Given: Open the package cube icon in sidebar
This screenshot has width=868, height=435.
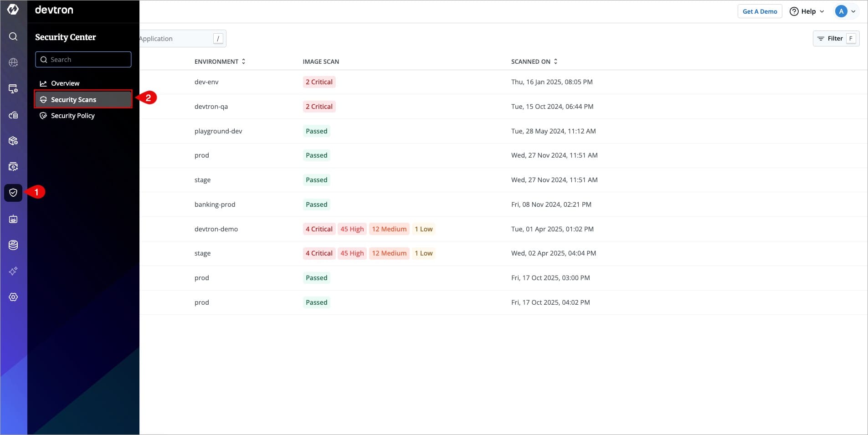Looking at the screenshot, I should [13, 141].
